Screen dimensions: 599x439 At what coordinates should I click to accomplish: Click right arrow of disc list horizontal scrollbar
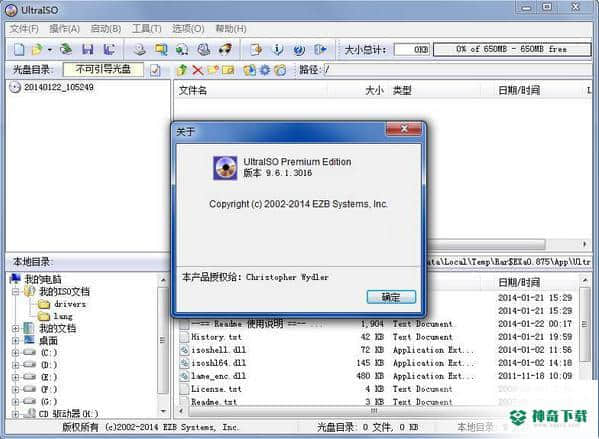pyautogui.click(x=584, y=244)
